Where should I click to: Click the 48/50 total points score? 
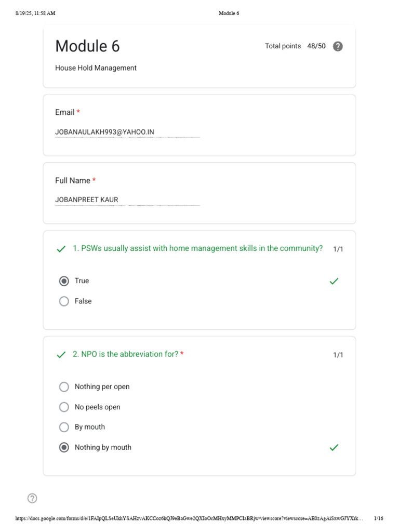[316, 46]
